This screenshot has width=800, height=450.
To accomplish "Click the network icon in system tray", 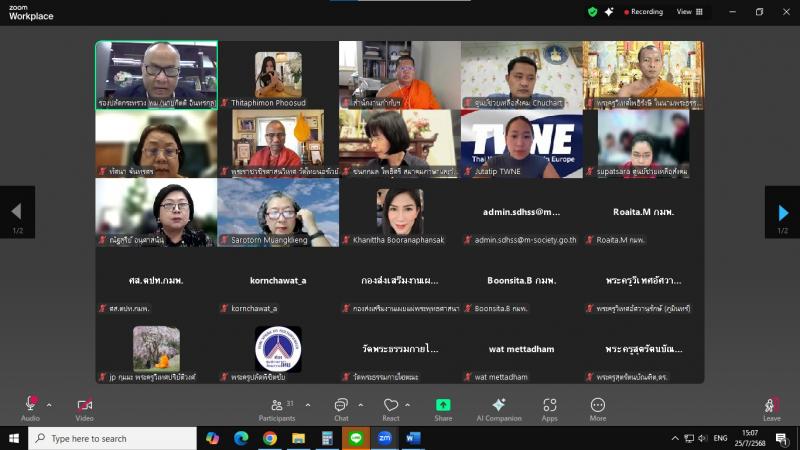I will [x=689, y=438].
